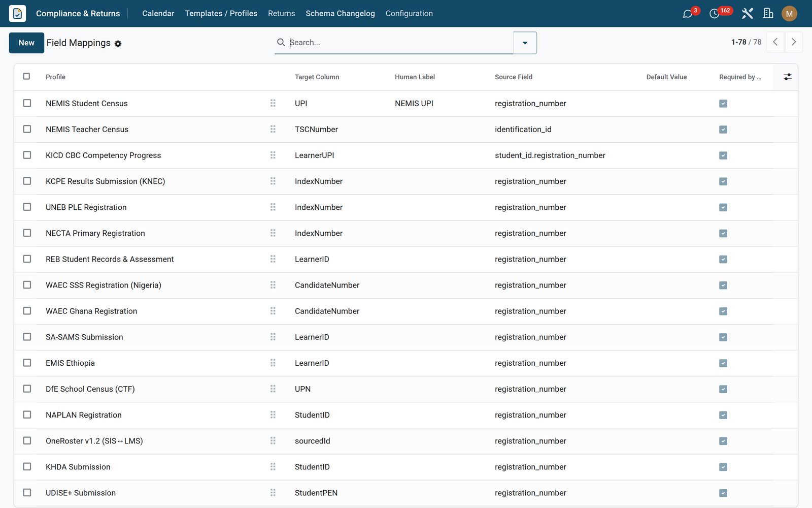Click the New button
812x508 pixels.
26,43
